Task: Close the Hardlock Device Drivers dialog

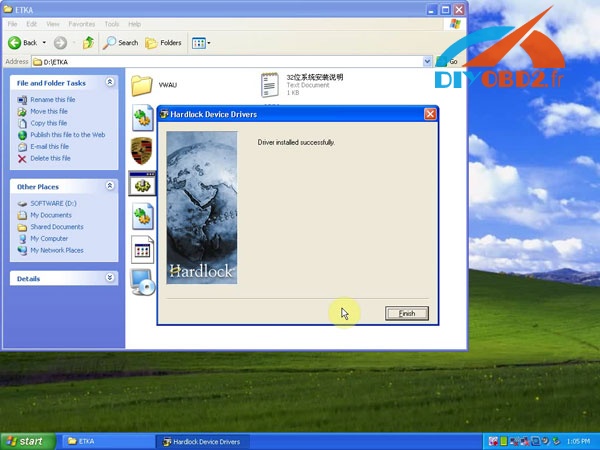Action: pyautogui.click(x=430, y=114)
